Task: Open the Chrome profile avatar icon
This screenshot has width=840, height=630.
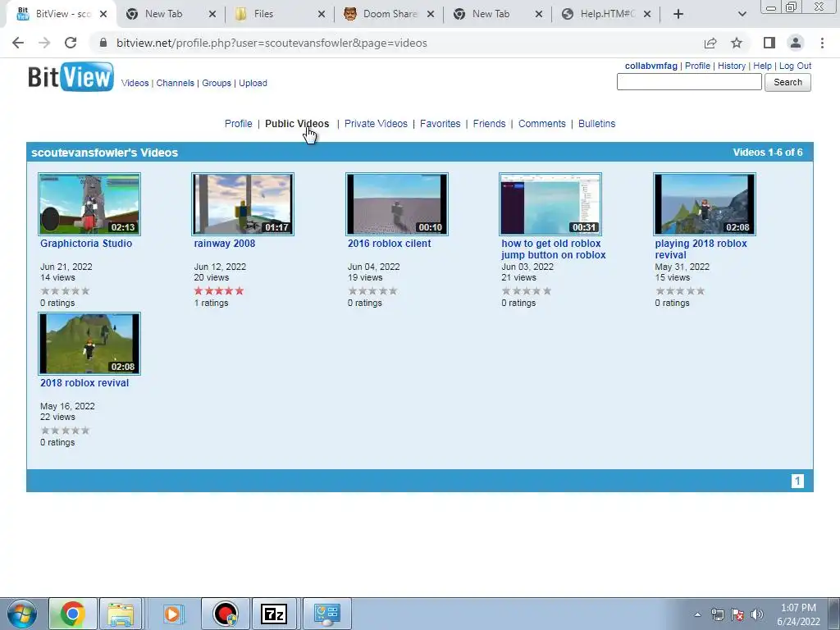Action: coord(796,43)
